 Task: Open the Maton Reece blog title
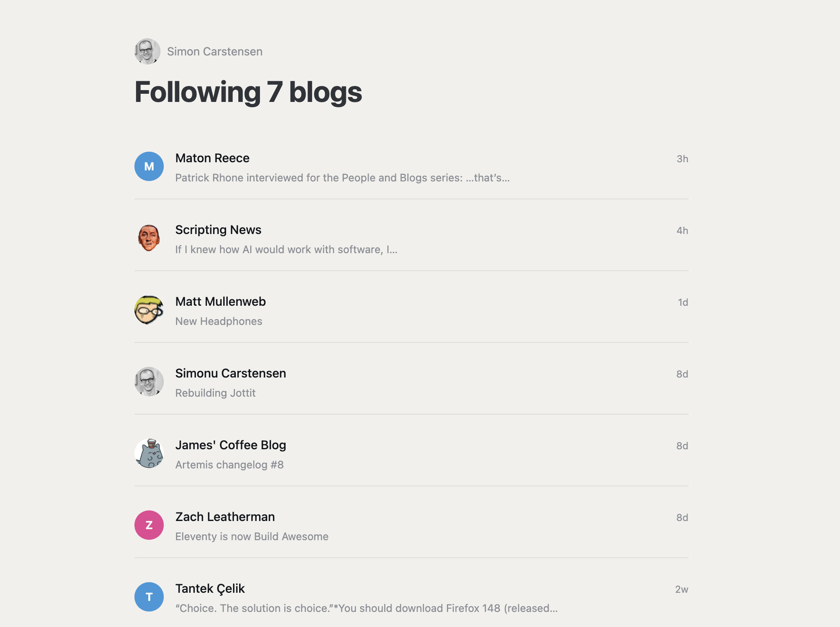tap(212, 158)
